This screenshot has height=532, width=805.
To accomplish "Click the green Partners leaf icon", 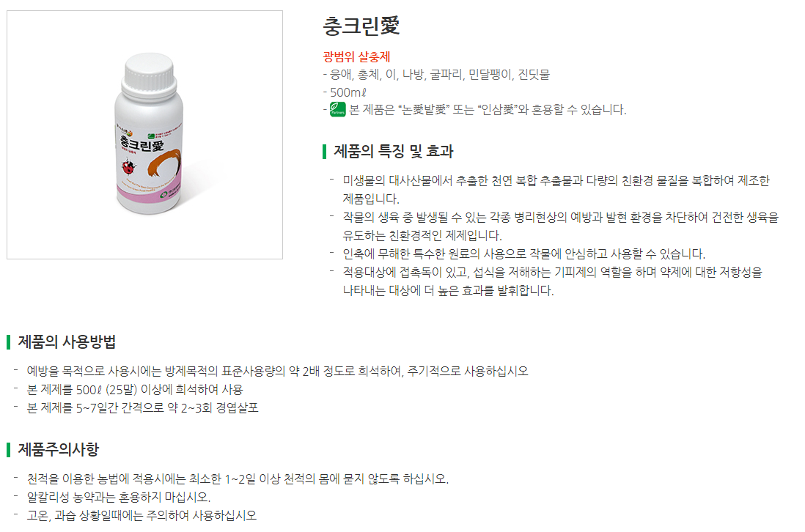I will [337, 109].
